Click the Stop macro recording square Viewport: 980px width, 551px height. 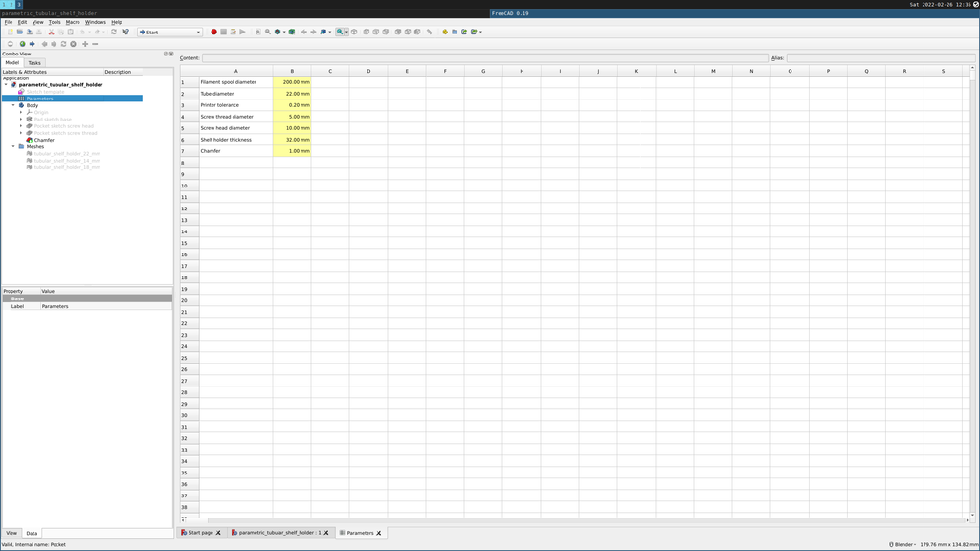tap(223, 32)
